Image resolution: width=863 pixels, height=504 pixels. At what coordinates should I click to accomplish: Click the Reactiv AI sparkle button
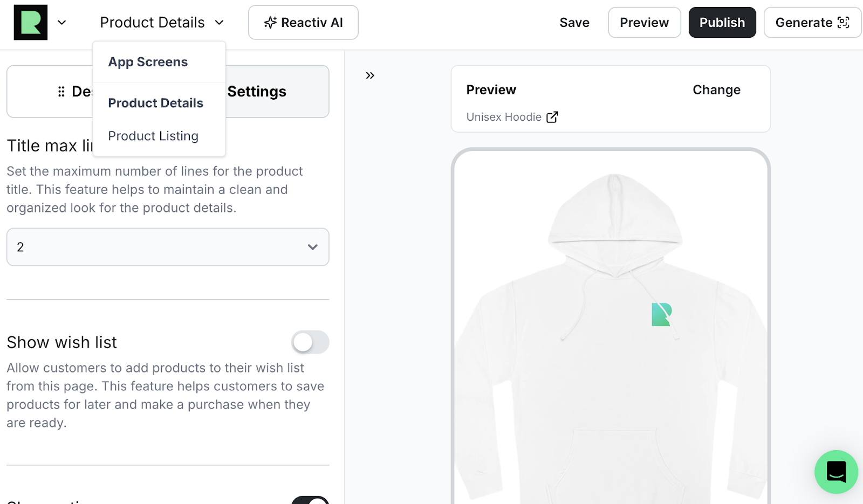click(303, 23)
